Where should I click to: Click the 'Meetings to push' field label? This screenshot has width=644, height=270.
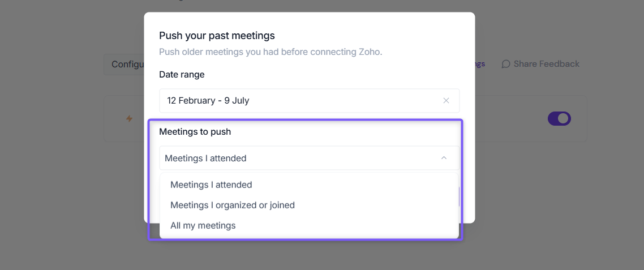point(195,132)
